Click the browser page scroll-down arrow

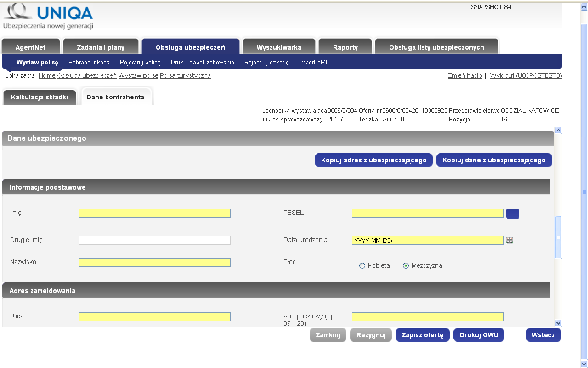point(584,364)
